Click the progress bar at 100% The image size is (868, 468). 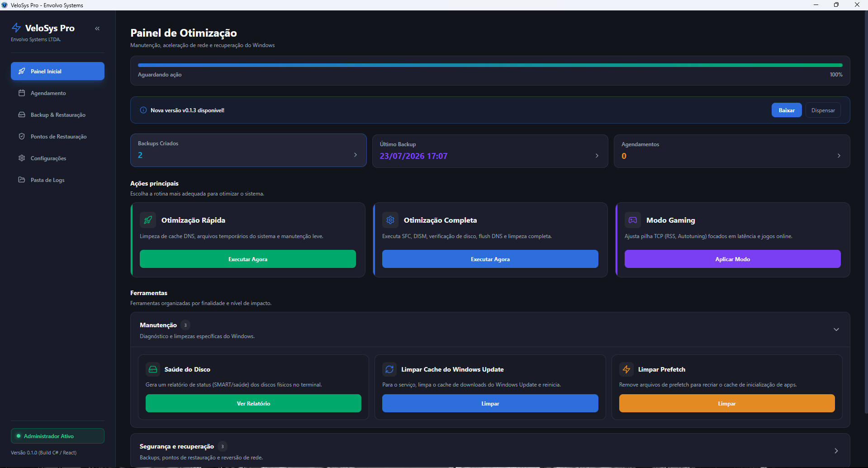tap(490, 65)
